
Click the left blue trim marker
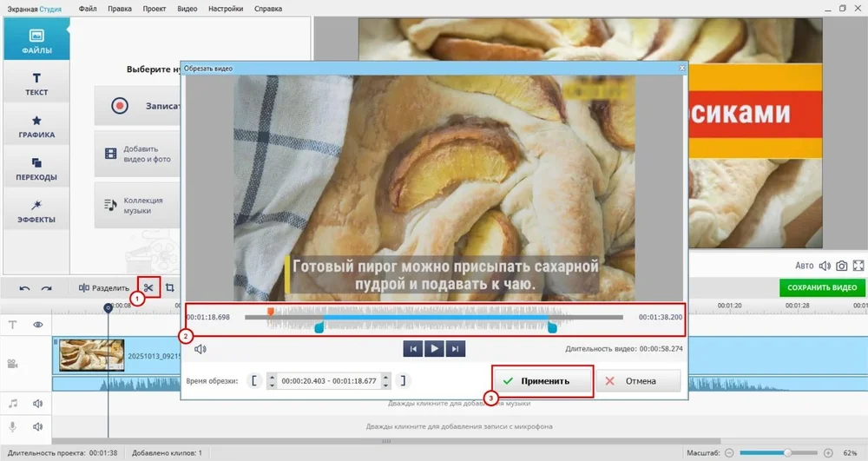(x=319, y=328)
